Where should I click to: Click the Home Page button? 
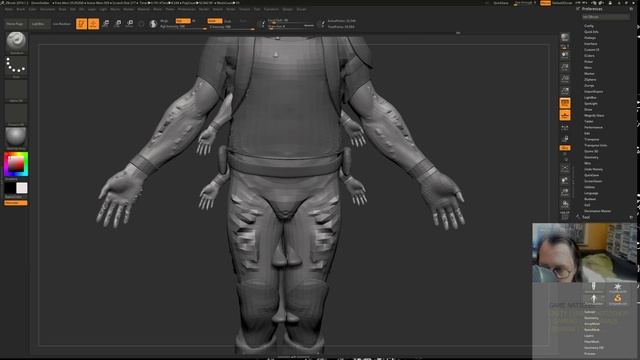(x=15, y=24)
